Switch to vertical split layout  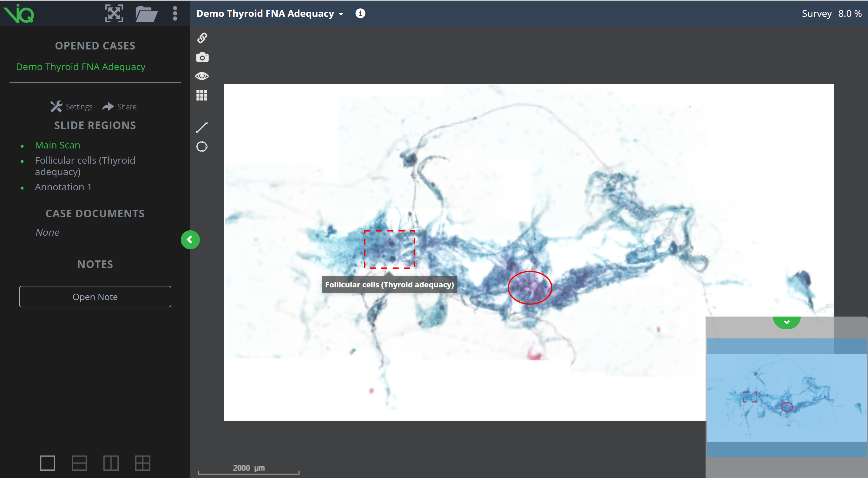[111, 463]
